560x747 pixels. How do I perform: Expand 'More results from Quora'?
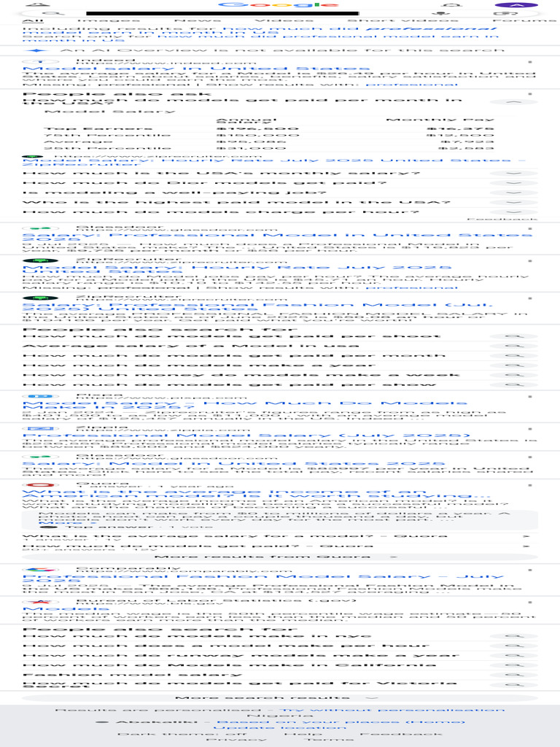click(280, 557)
